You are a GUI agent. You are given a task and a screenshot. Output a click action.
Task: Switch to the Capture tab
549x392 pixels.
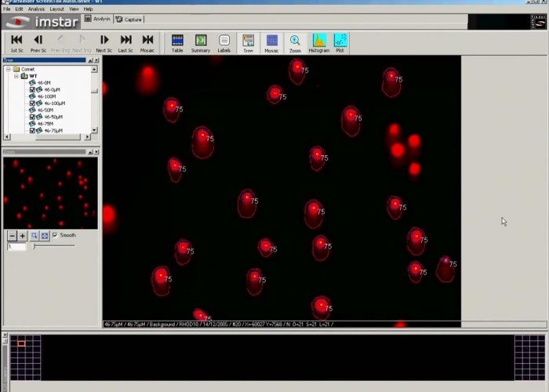coord(129,20)
